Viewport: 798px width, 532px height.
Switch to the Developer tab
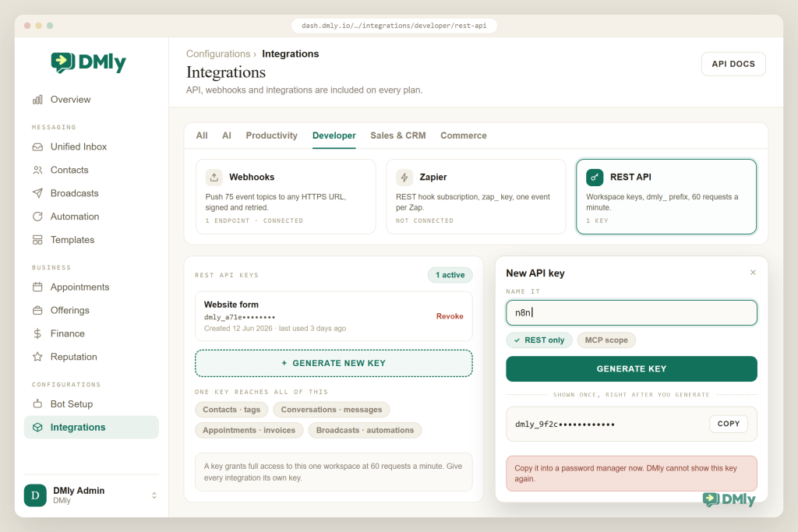[x=334, y=136]
